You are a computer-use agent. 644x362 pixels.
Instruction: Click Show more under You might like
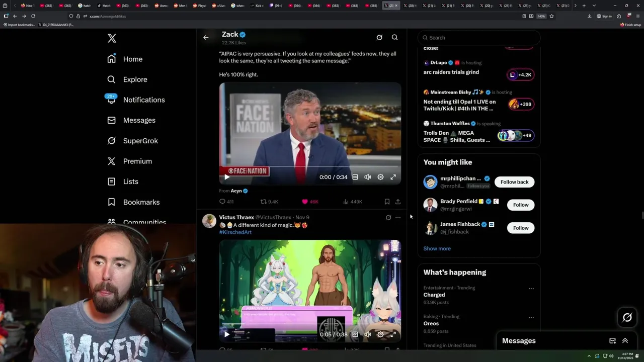437,248
